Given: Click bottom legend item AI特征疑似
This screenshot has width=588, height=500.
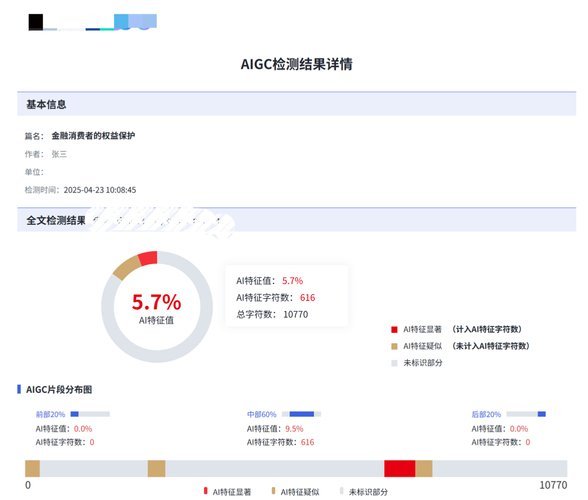Looking at the screenshot, I should click(296, 491).
